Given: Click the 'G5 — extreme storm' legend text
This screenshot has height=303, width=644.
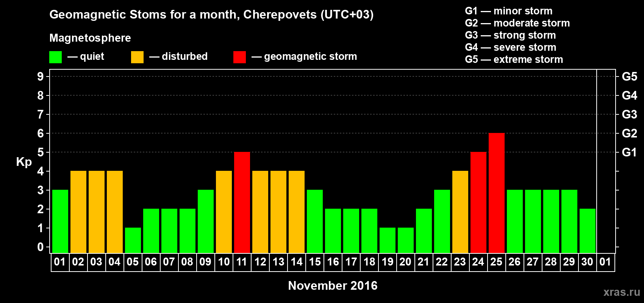Looking at the screenshot, I should click(514, 59).
